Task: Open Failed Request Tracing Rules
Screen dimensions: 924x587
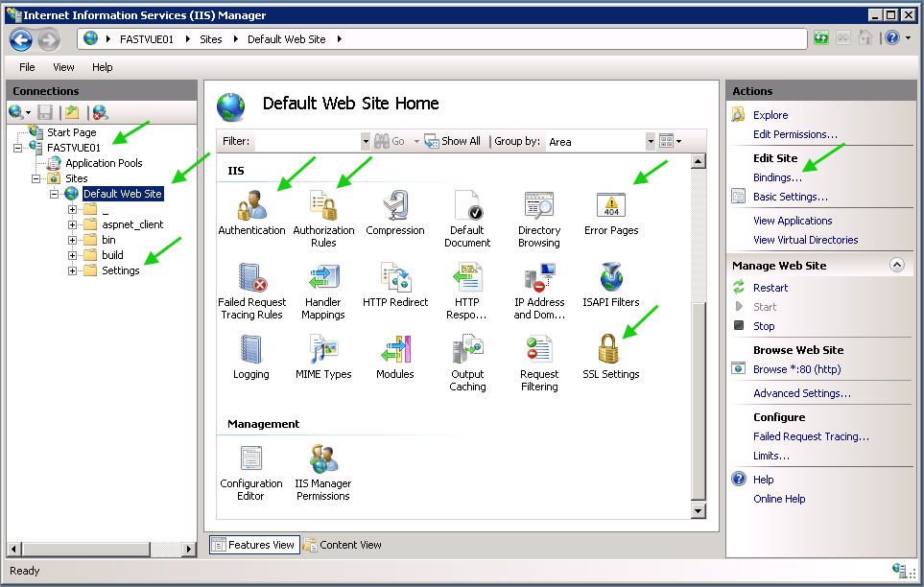Action: coord(251,292)
